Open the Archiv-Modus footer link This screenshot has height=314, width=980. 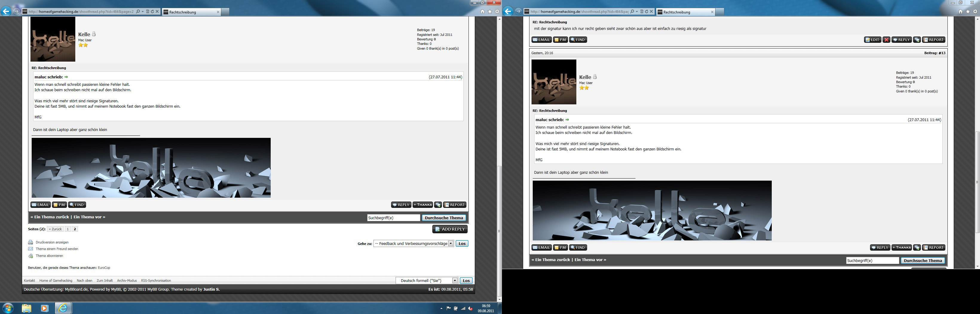click(127, 281)
